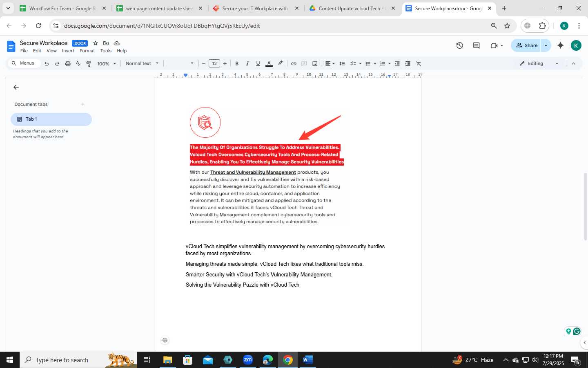
Task: Open version history clock icon
Action: click(x=460, y=45)
